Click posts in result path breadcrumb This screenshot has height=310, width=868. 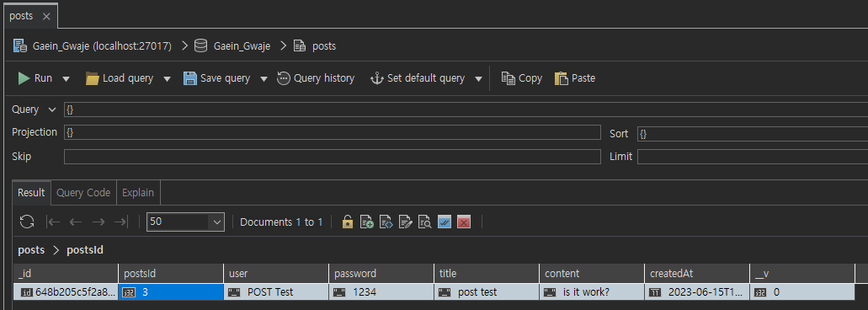pos(31,250)
